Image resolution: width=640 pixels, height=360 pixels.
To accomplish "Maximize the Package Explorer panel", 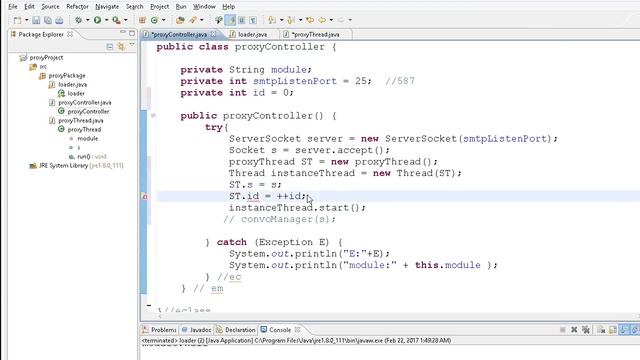I will coord(132,33).
